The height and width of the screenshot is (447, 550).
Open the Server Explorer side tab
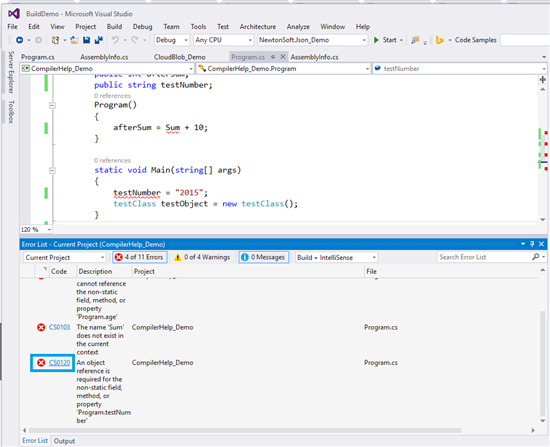click(x=11, y=72)
